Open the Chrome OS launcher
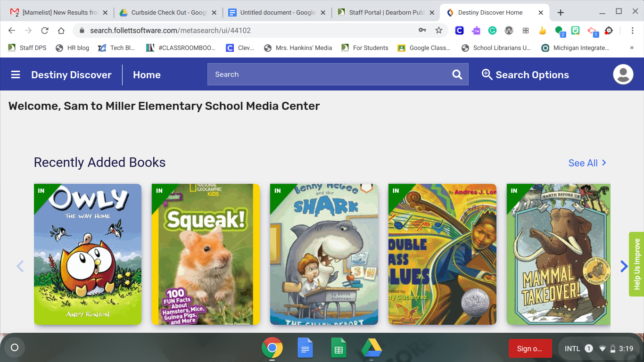The image size is (644, 362). (15, 348)
